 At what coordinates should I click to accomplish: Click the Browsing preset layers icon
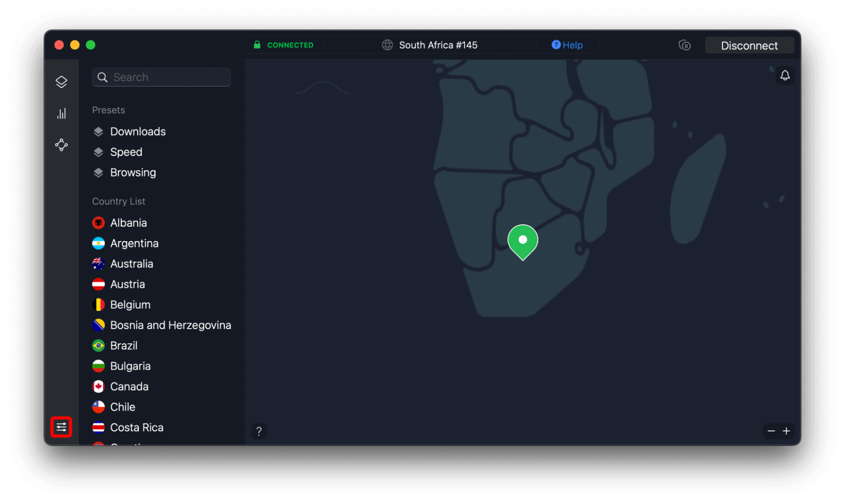click(98, 173)
